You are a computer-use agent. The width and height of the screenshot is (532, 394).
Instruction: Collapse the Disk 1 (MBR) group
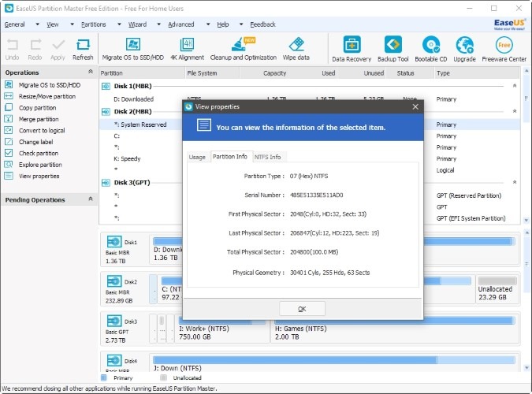[514, 86]
